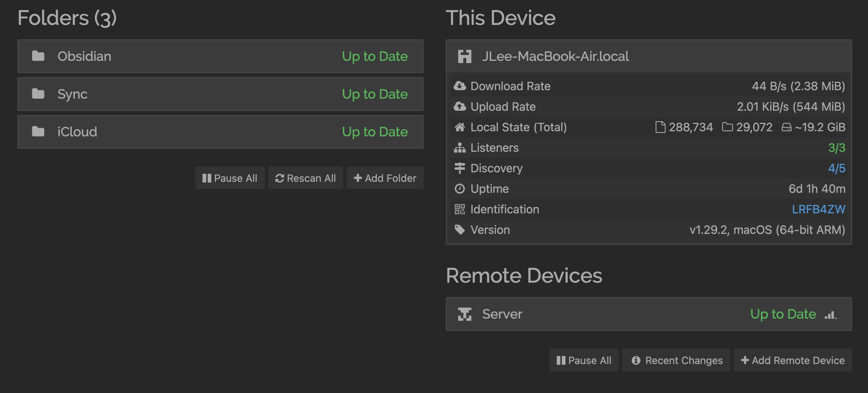Click the Sync folder icon
Viewport: 868px width, 393px height.
(38, 94)
